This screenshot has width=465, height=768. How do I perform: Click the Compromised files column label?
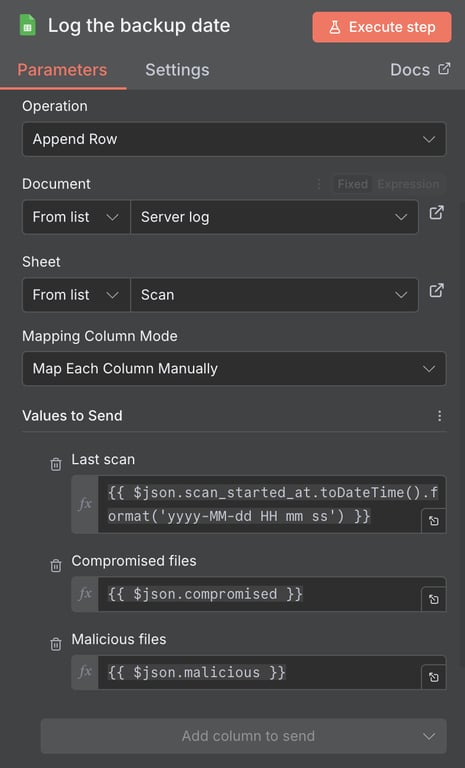tap(134, 561)
